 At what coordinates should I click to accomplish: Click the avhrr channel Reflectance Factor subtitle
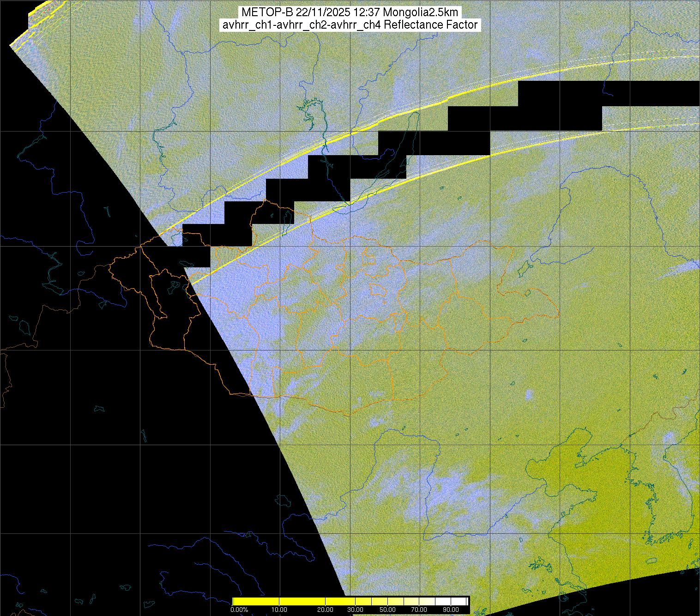click(x=350, y=25)
